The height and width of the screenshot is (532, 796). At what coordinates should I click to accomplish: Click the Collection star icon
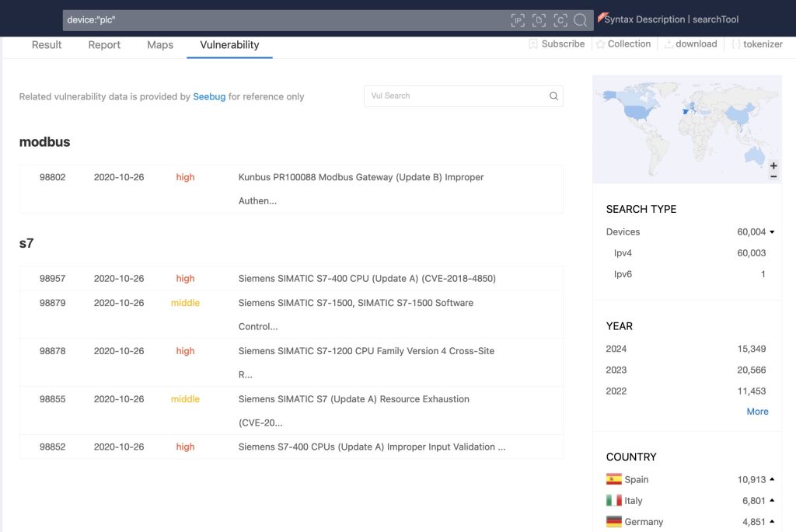(x=601, y=44)
